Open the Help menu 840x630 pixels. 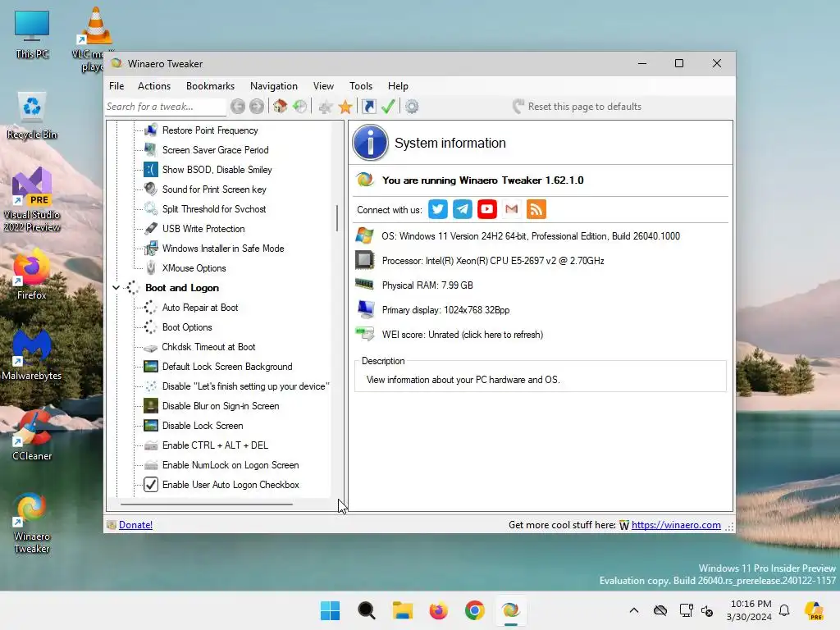(398, 86)
